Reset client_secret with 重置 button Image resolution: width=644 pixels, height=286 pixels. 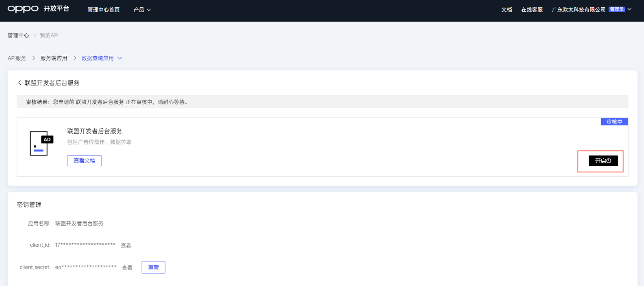pyautogui.click(x=153, y=267)
